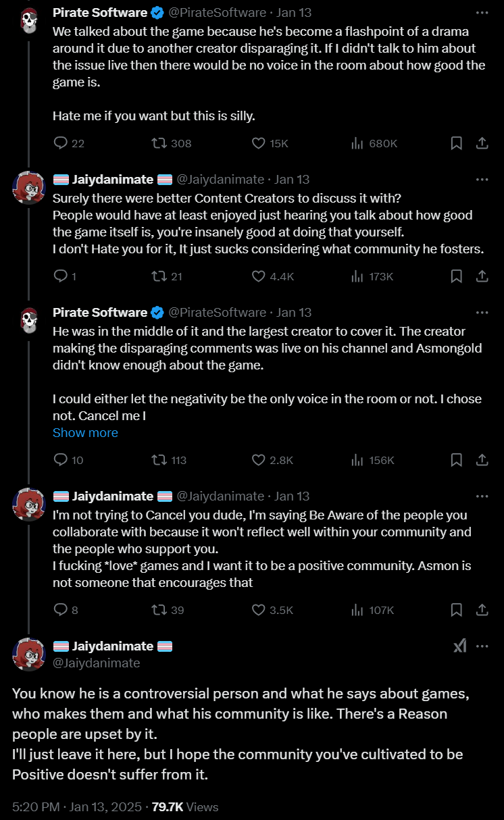Repost the tweet with 308 reposts
Screen dimensions: 504x820
point(159,143)
